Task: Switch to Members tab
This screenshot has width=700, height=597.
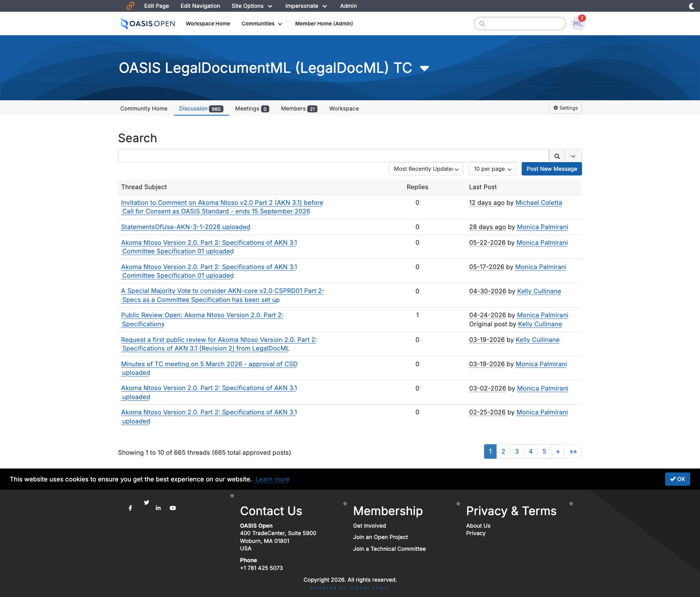Action: click(299, 109)
